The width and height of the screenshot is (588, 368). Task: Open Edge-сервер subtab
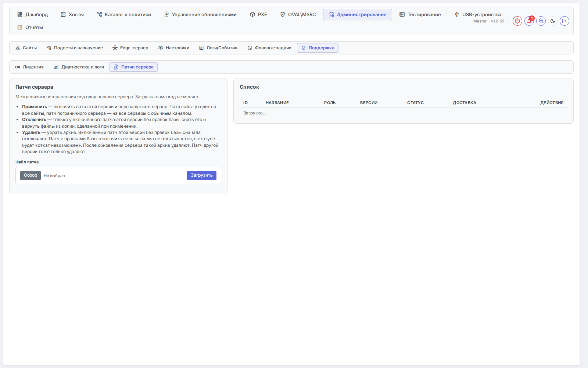[130, 48]
